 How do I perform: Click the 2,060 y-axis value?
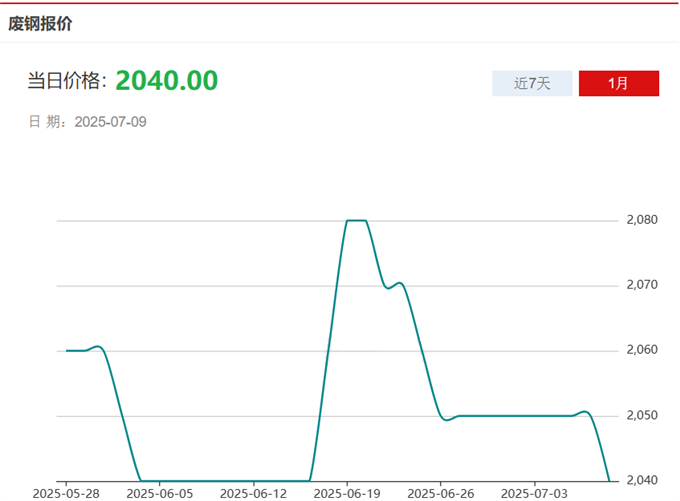tap(643, 350)
